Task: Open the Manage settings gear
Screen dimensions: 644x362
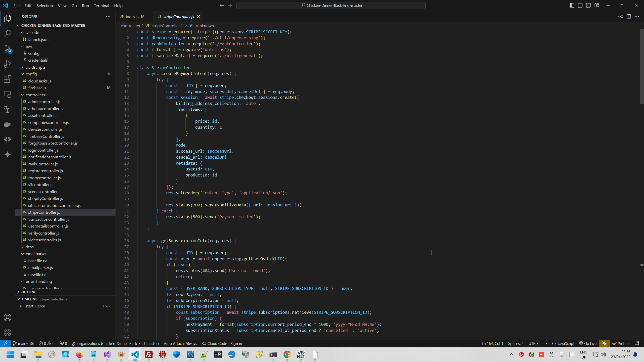Action: 7,332
